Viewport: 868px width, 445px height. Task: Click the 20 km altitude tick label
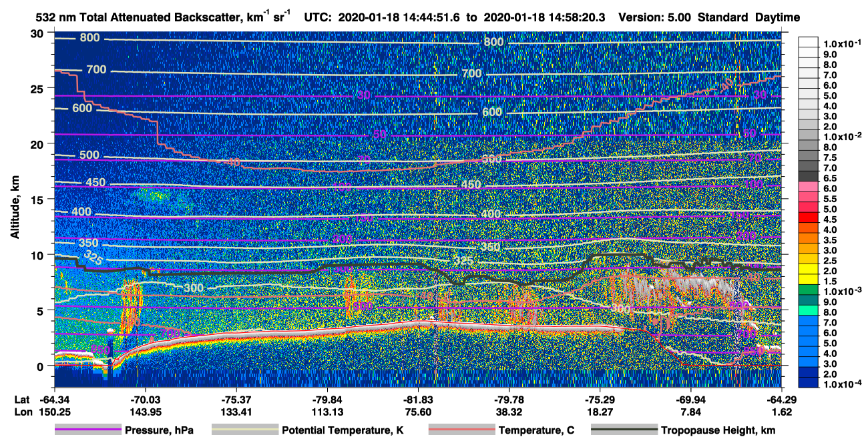pos(38,144)
